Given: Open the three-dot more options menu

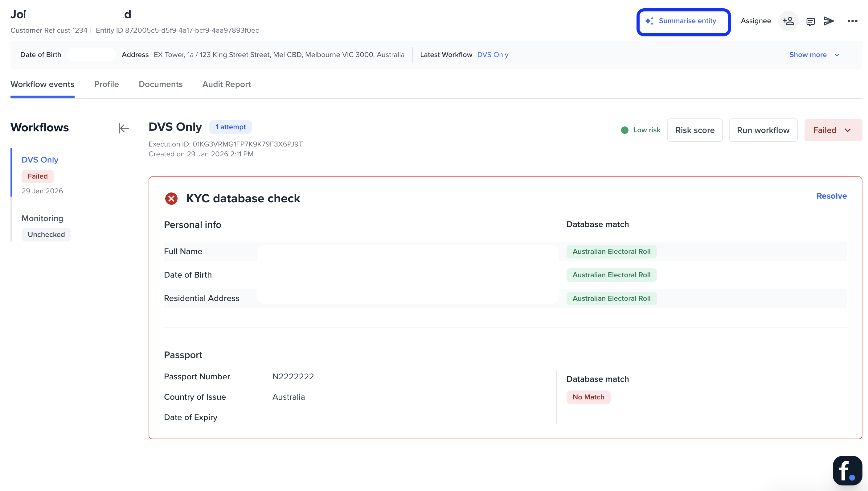Looking at the screenshot, I should tap(852, 21).
